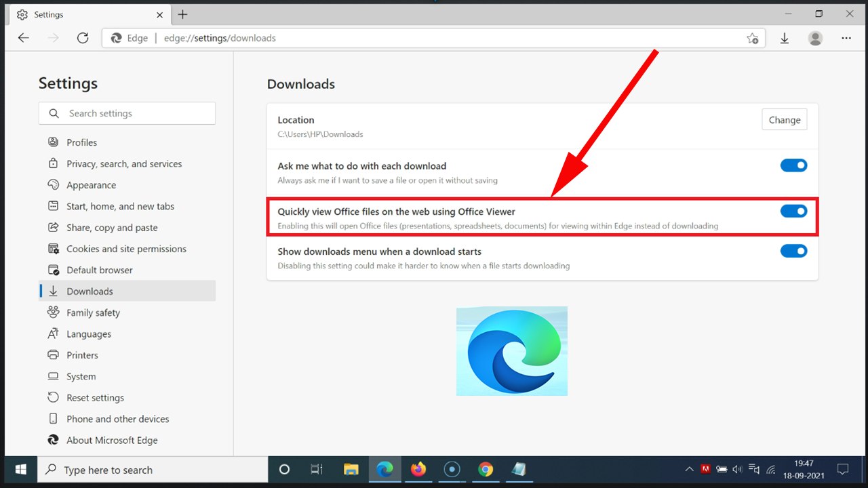Toggle Show downloads menu when a download starts

click(x=793, y=251)
